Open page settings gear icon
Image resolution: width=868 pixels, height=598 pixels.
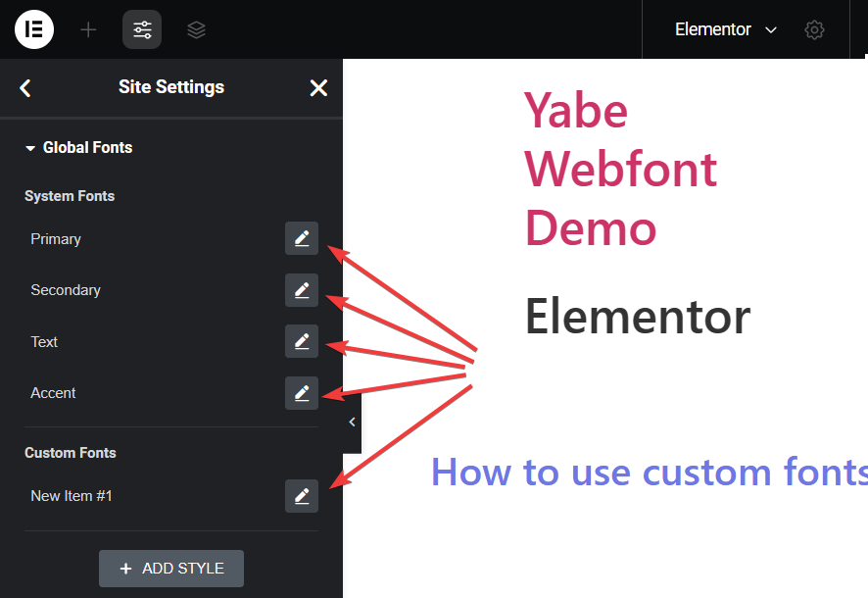[814, 29]
